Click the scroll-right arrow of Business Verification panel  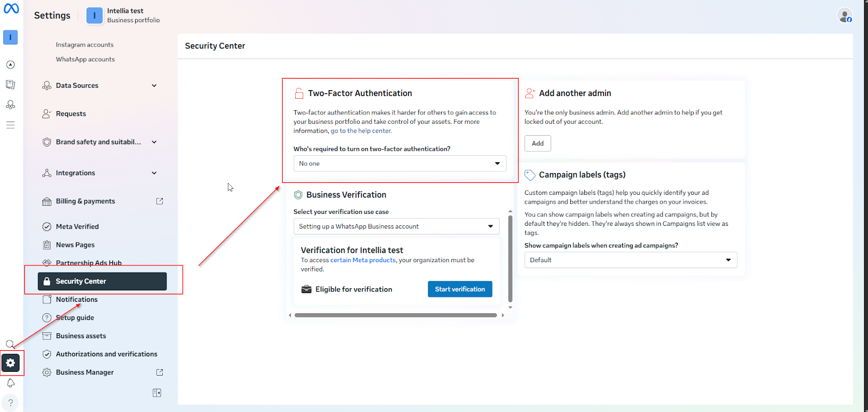[503, 315]
